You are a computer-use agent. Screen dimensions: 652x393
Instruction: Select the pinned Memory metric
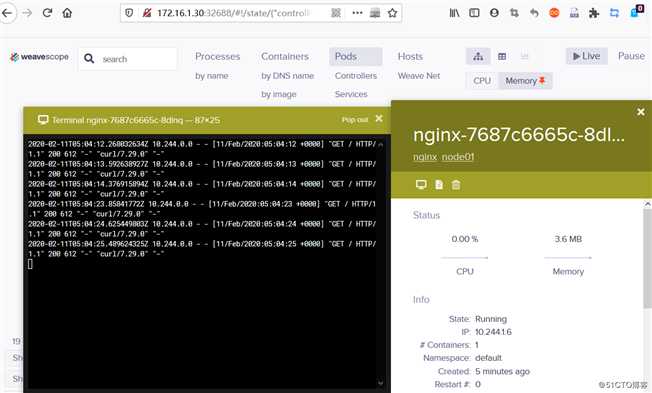(525, 81)
